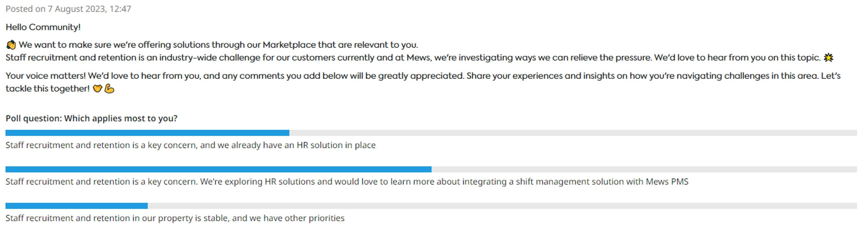This screenshot has width=868, height=232.
Task: Click the sentence mentioning 'our Marketplace'
Action: [x=218, y=45]
